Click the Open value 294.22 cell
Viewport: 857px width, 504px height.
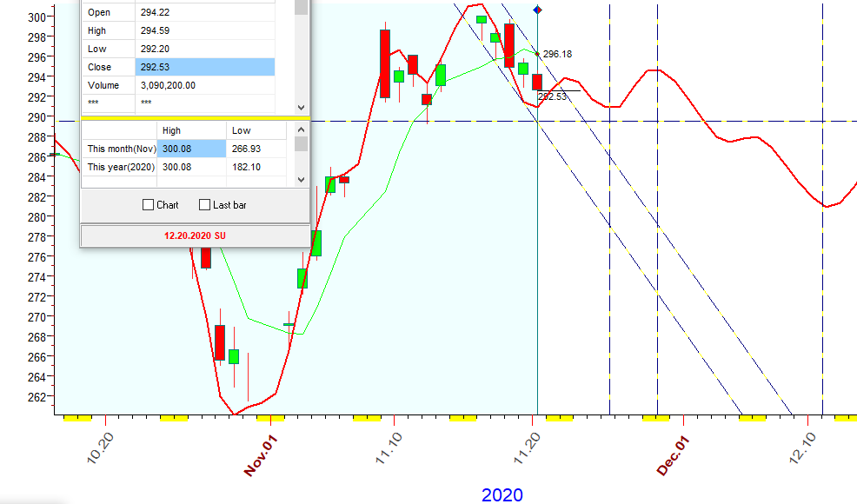pyautogui.click(x=204, y=12)
